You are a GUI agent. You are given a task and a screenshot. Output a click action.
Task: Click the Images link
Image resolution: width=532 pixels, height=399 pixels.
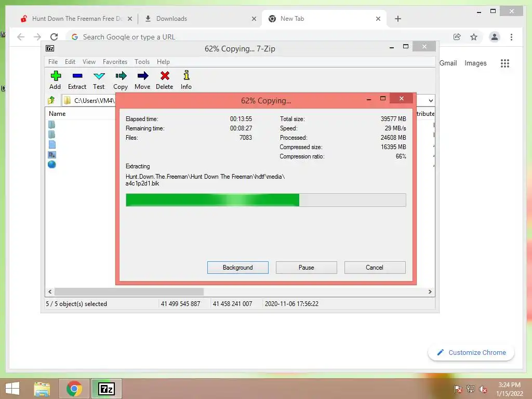(x=475, y=63)
